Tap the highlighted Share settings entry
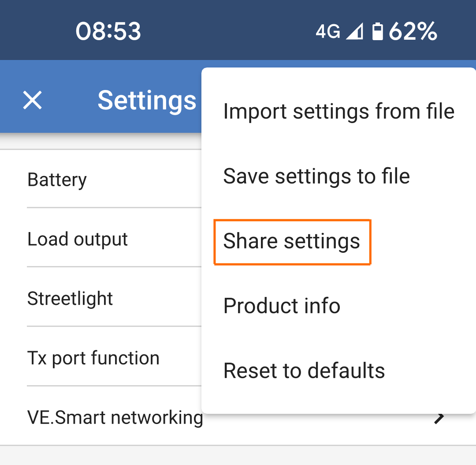Viewport: 476px width, 465px height. pos(292,241)
